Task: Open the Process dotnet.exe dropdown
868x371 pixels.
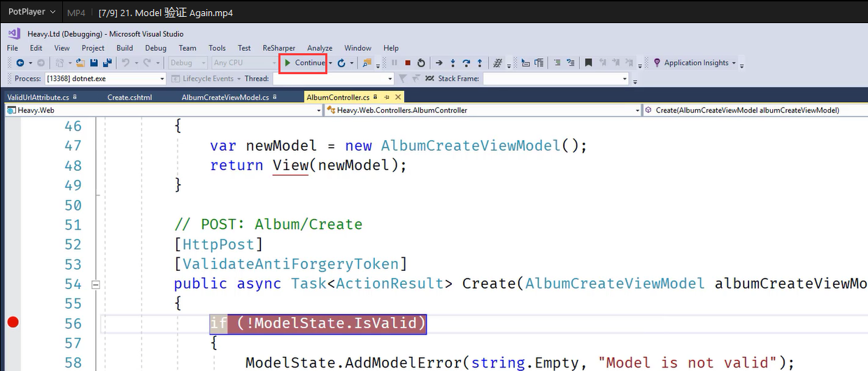Action: point(162,79)
